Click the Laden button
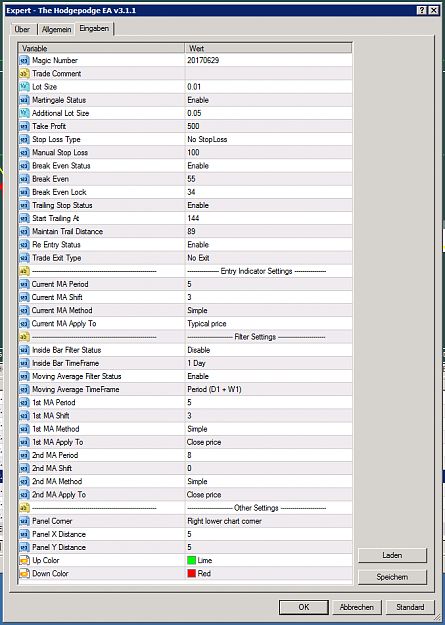This screenshot has width=445, height=625. click(392, 555)
